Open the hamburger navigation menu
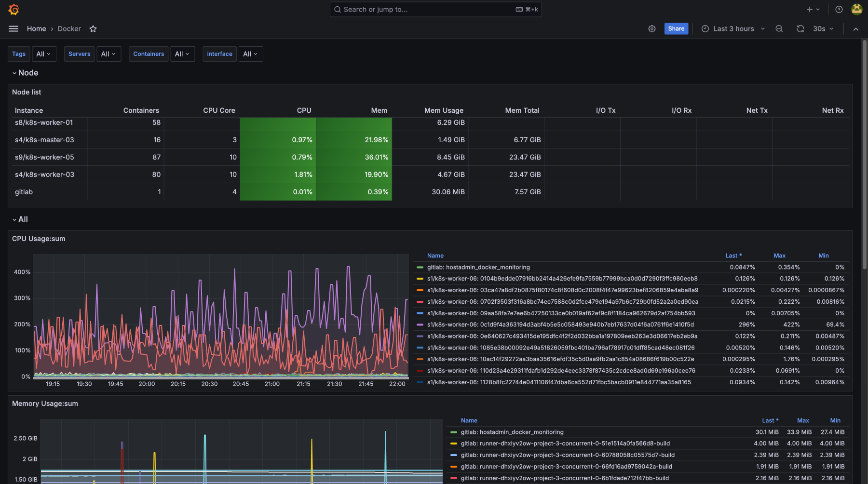Screen dimensions: 868x484 point(14,29)
